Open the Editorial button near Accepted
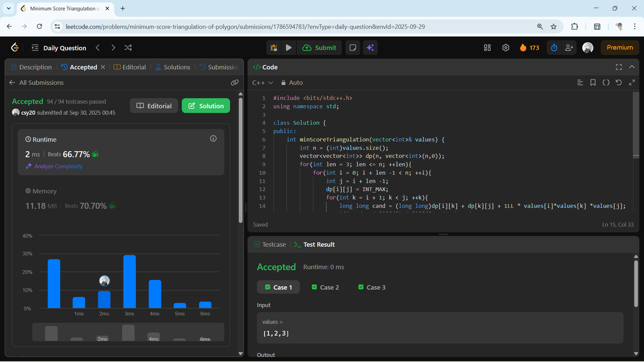The height and width of the screenshot is (362, 644). pos(154,106)
